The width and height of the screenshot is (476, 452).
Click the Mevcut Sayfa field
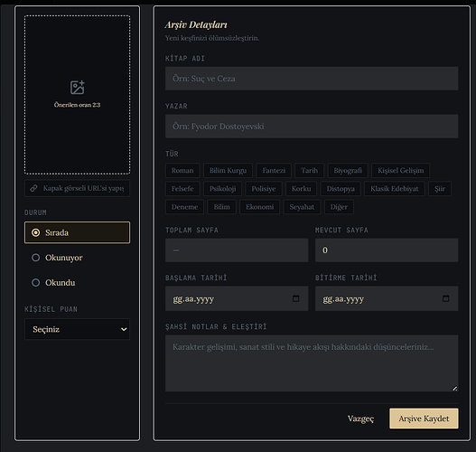tap(387, 250)
